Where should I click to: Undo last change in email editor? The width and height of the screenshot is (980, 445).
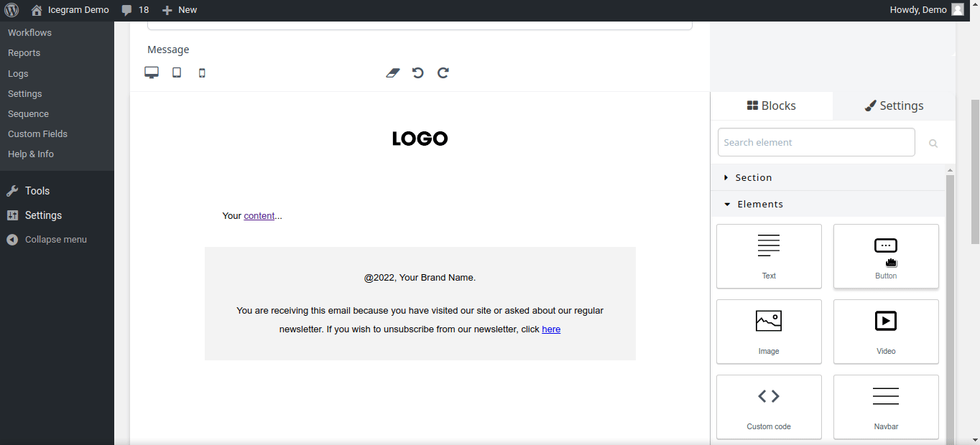(417, 72)
